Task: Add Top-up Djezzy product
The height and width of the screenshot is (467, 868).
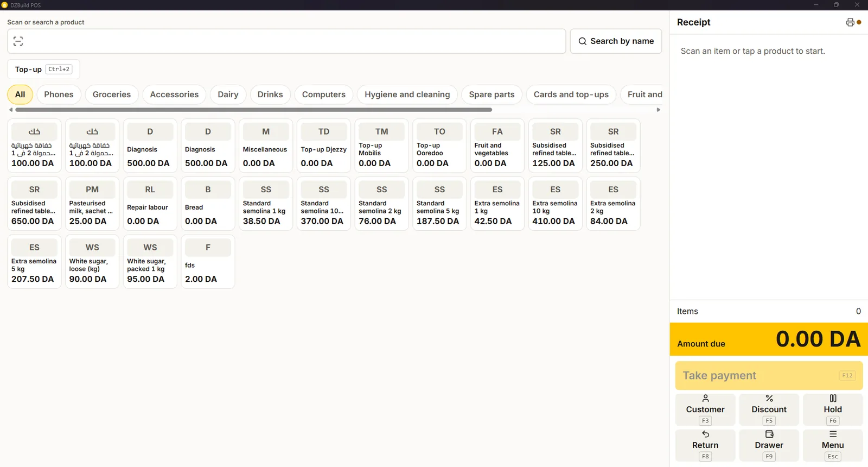Action: coord(324,146)
